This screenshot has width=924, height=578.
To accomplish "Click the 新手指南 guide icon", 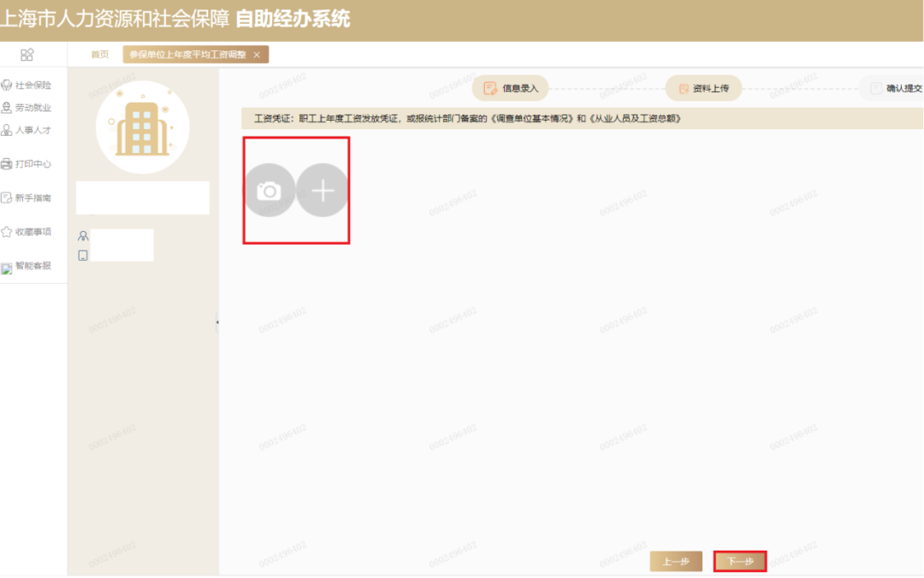I will point(7,198).
